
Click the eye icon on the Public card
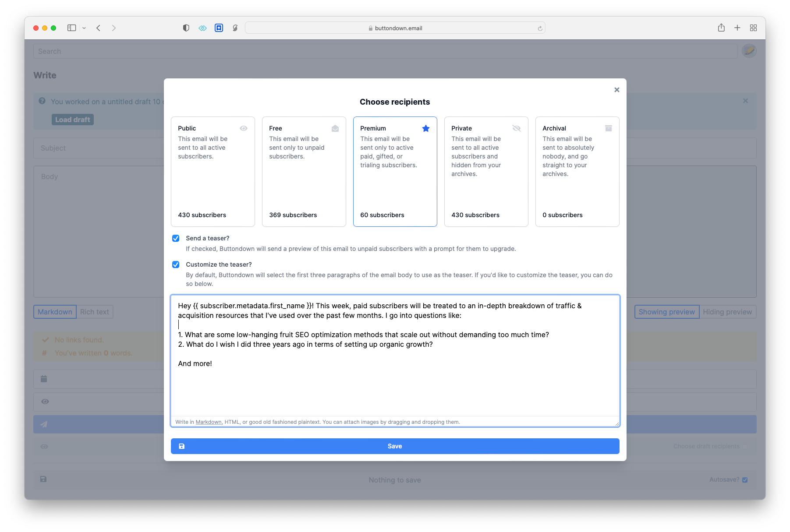pyautogui.click(x=244, y=128)
